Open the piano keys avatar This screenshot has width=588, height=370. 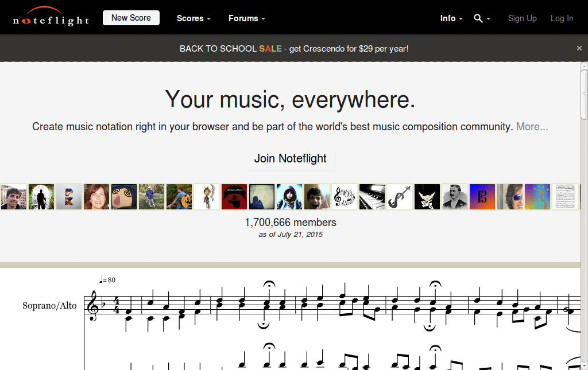click(372, 197)
